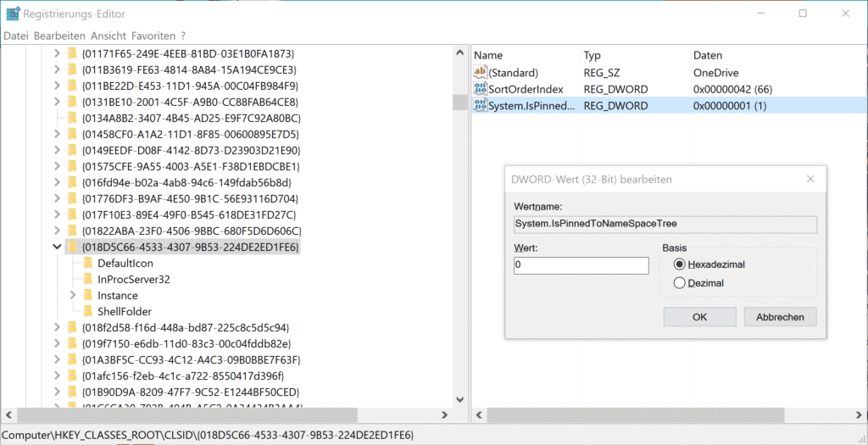Click the System.IsPinned DWORD value icon
The width and height of the screenshot is (868, 445).
tap(480, 105)
